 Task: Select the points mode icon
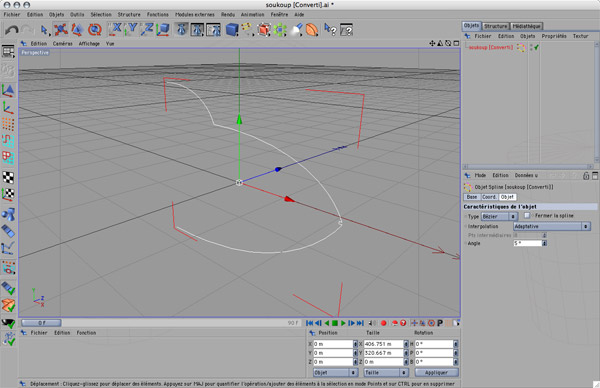coord(8,124)
